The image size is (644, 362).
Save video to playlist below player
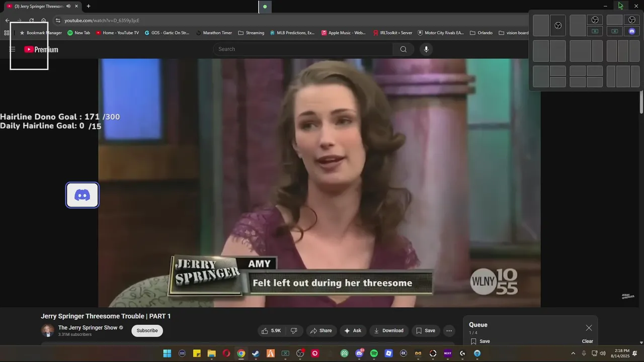pyautogui.click(x=425, y=330)
